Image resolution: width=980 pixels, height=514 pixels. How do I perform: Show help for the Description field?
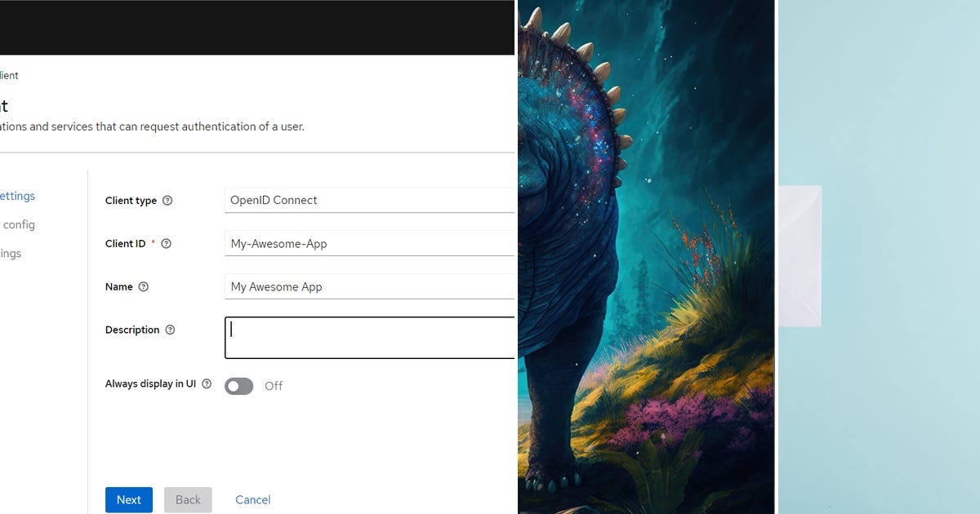point(169,330)
